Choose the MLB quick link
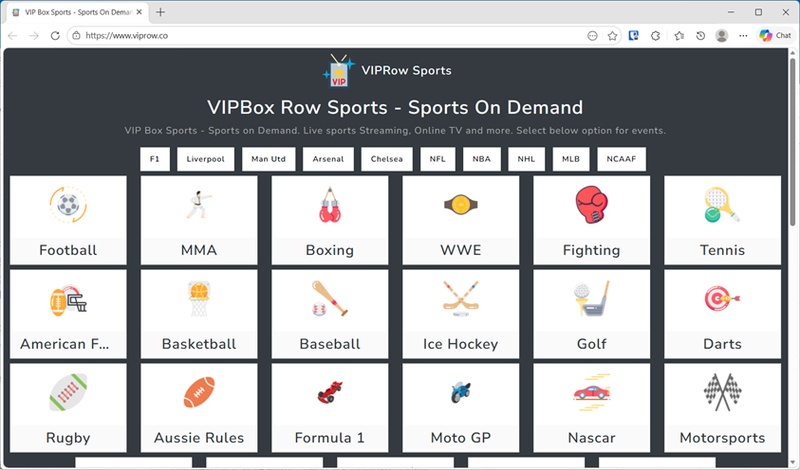Screen dimensions: 800x470 [x=571, y=159]
